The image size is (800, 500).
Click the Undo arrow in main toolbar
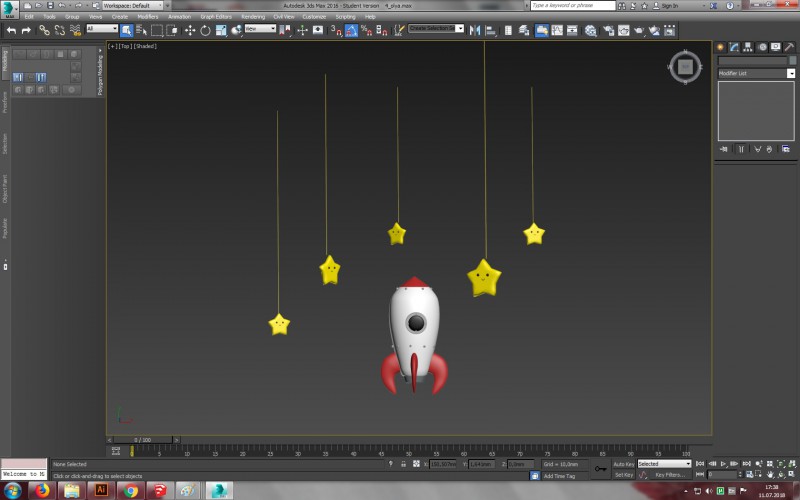(11, 30)
